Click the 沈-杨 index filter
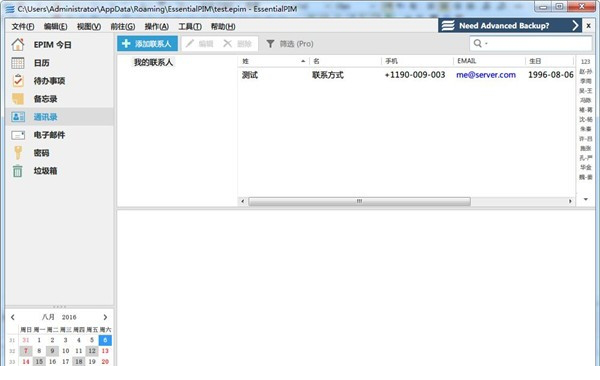Screen dimensions: 600x380 click(585, 119)
